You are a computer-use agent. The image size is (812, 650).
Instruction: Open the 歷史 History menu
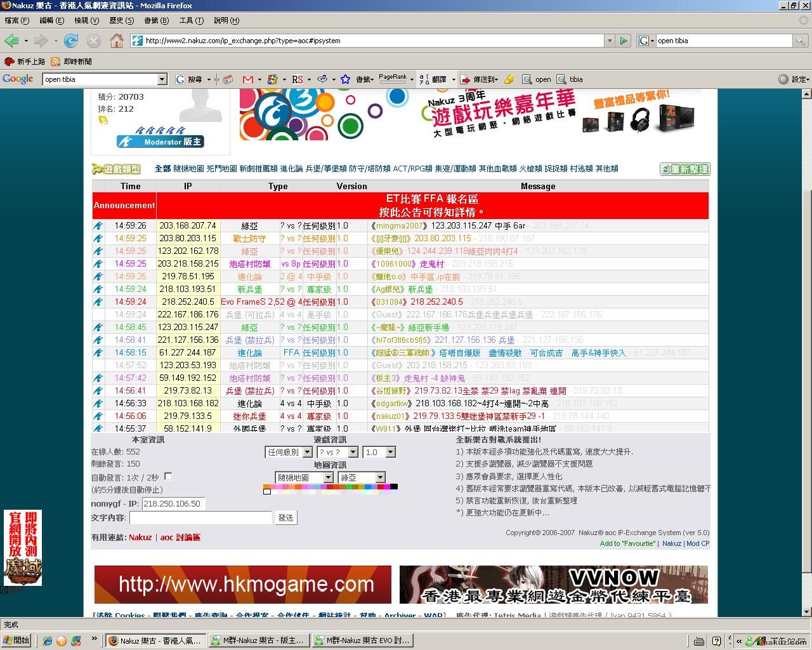coord(121,20)
